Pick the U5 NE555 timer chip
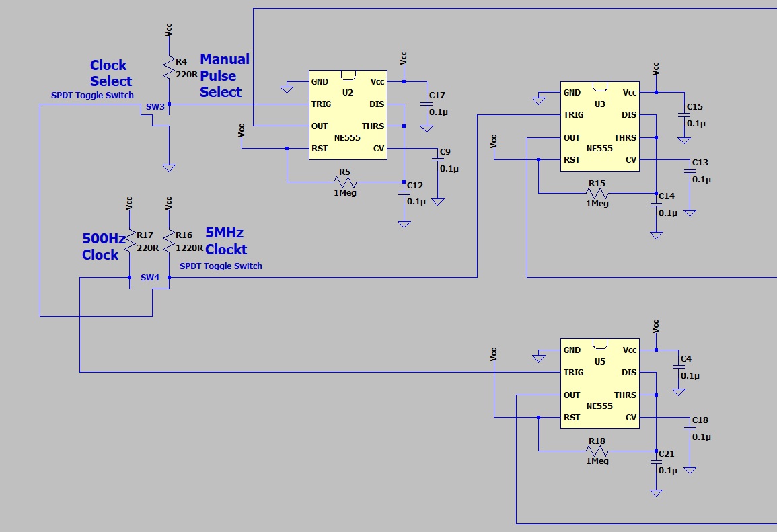The width and height of the screenshot is (777, 532). 599,383
